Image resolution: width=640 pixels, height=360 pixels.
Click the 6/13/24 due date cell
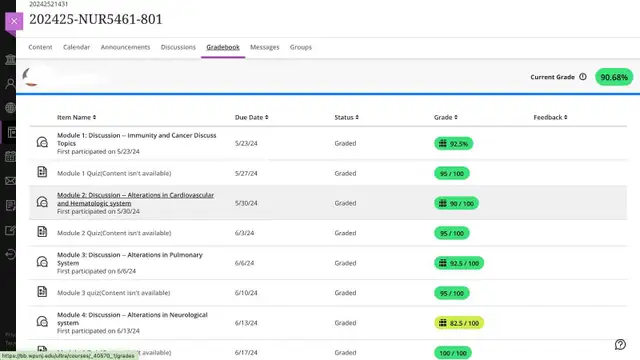246,323
